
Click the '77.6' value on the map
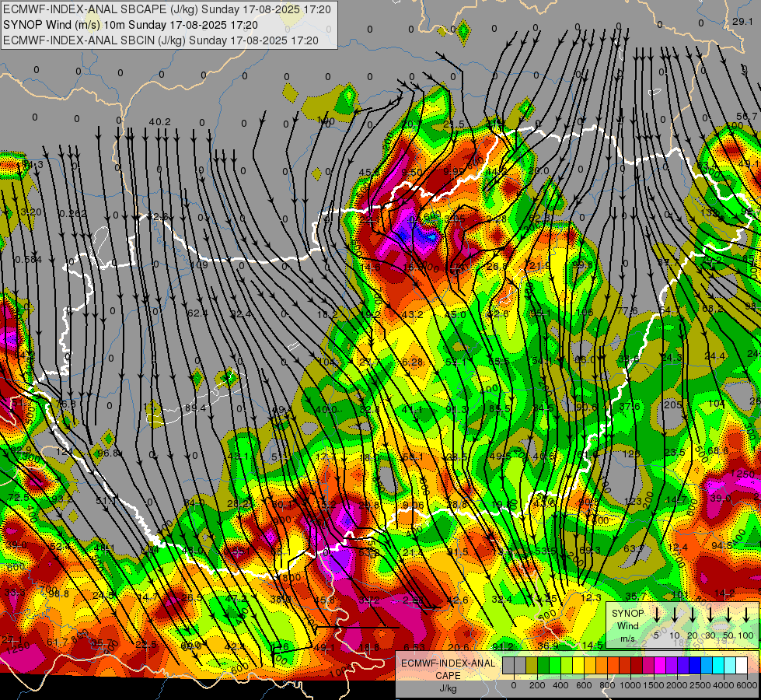(627, 311)
